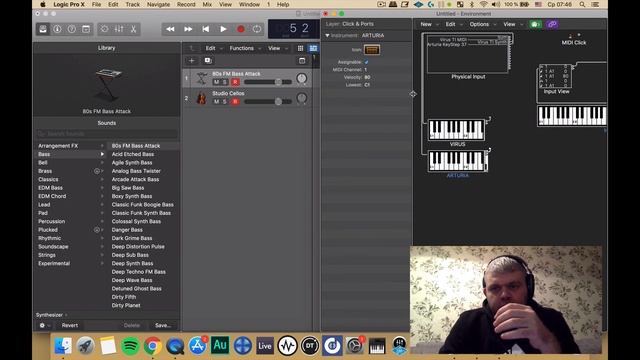Click the Save... button in the Library
The width and height of the screenshot is (640, 360).
click(x=163, y=325)
